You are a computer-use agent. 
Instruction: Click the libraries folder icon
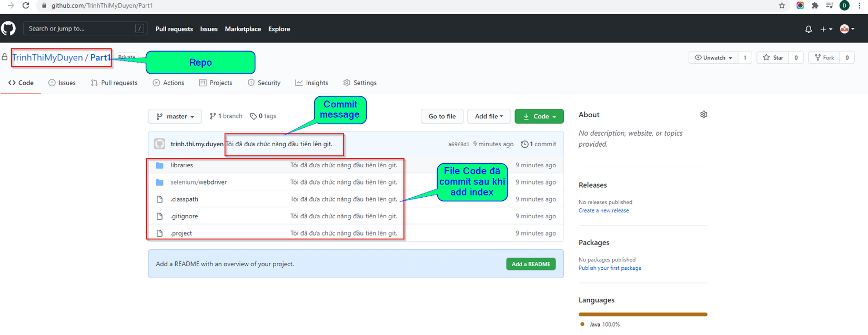point(159,165)
